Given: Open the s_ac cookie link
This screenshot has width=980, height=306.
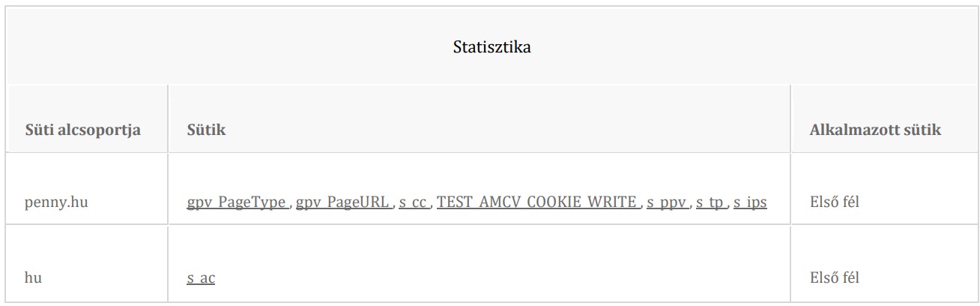Looking at the screenshot, I should (x=201, y=277).
